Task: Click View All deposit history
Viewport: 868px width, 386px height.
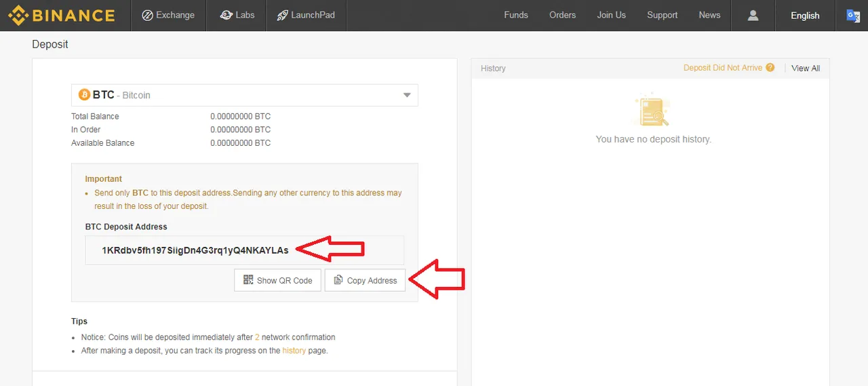Action: pos(806,69)
